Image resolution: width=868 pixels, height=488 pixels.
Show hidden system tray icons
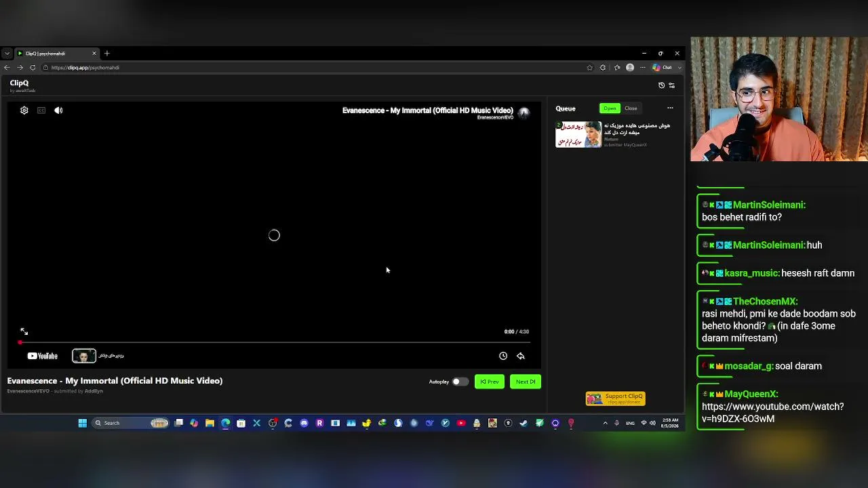point(605,423)
